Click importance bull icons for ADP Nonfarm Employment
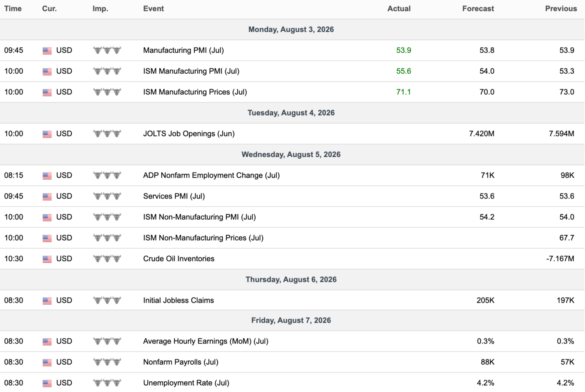Viewport: 585px width, 392px height. coord(107,176)
